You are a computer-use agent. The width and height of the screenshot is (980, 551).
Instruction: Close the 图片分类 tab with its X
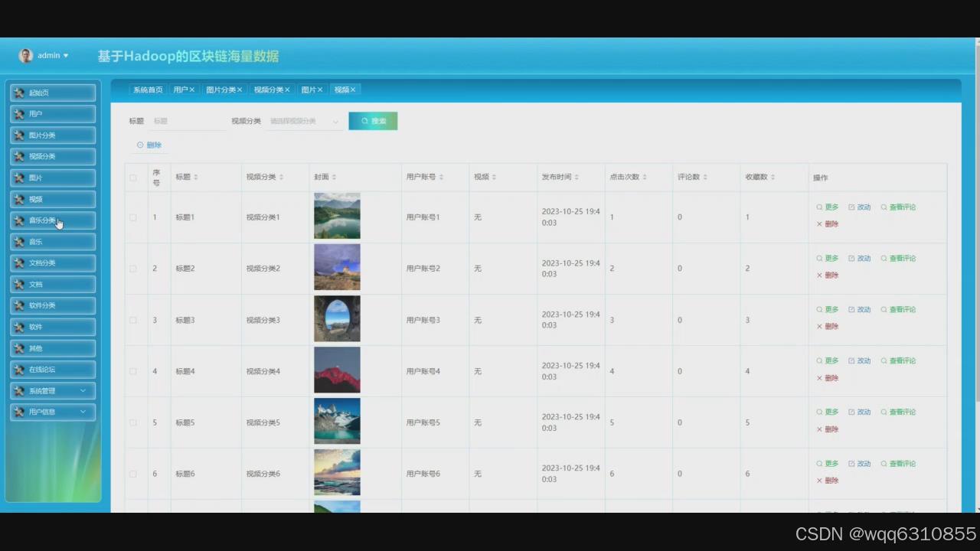[x=240, y=90]
